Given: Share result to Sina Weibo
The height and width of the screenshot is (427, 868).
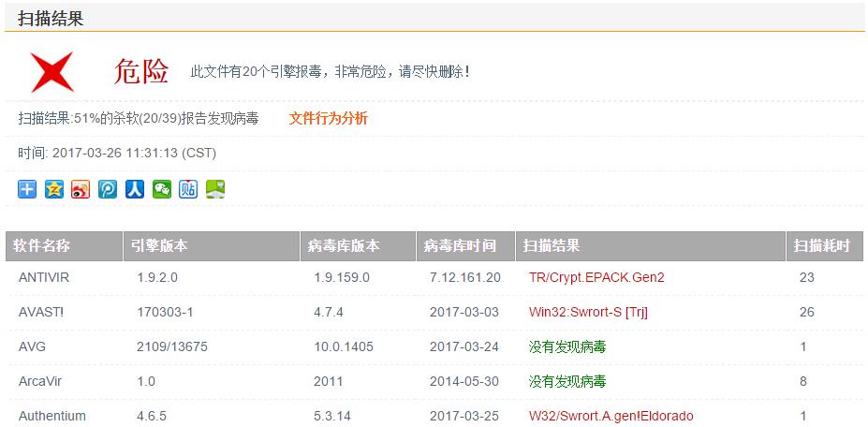Looking at the screenshot, I should coord(81,189).
